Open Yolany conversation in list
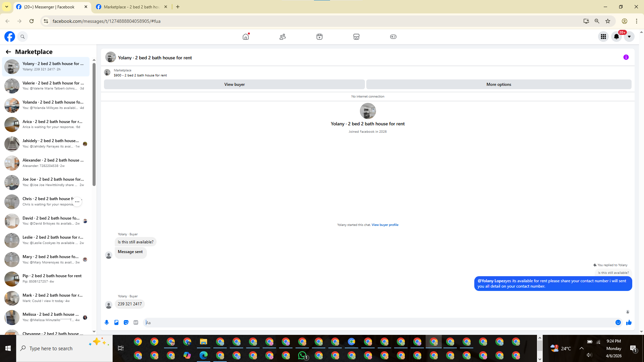The height and width of the screenshot is (362, 644). (46, 66)
